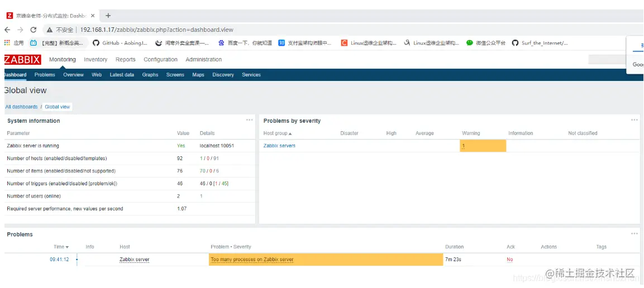
Task: Click the localhost:10051 details value
Action: [x=217, y=146]
